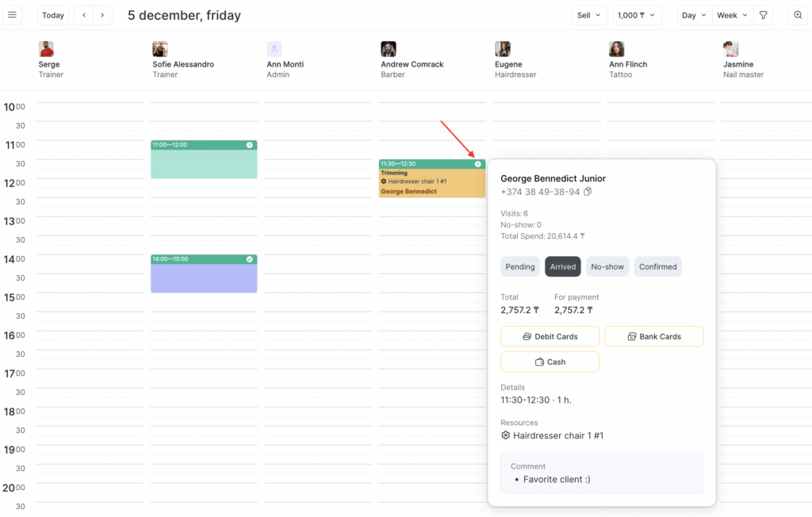This screenshot has height=517, width=812.
Task: Click the Today button
Action: pyautogui.click(x=53, y=15)
